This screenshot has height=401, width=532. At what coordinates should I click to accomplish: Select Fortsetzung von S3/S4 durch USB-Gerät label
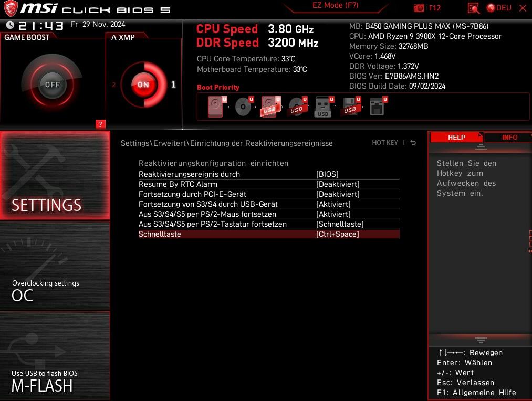coord(208,204)
